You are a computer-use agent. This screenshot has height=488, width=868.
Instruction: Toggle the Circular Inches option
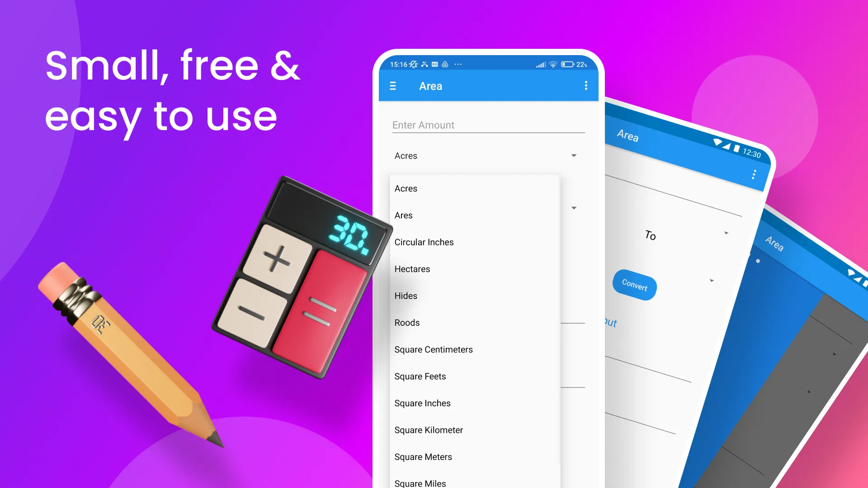click(x=424, y=242)
